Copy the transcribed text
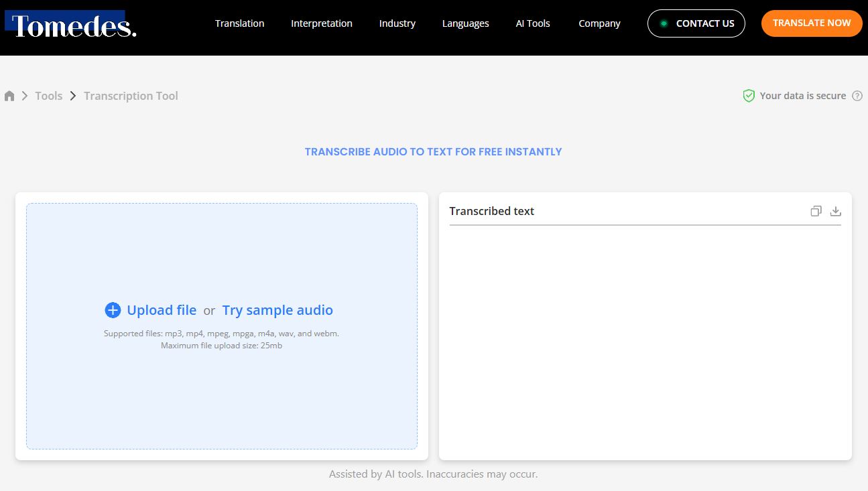868x491 pixels. (x=816, y=211)
